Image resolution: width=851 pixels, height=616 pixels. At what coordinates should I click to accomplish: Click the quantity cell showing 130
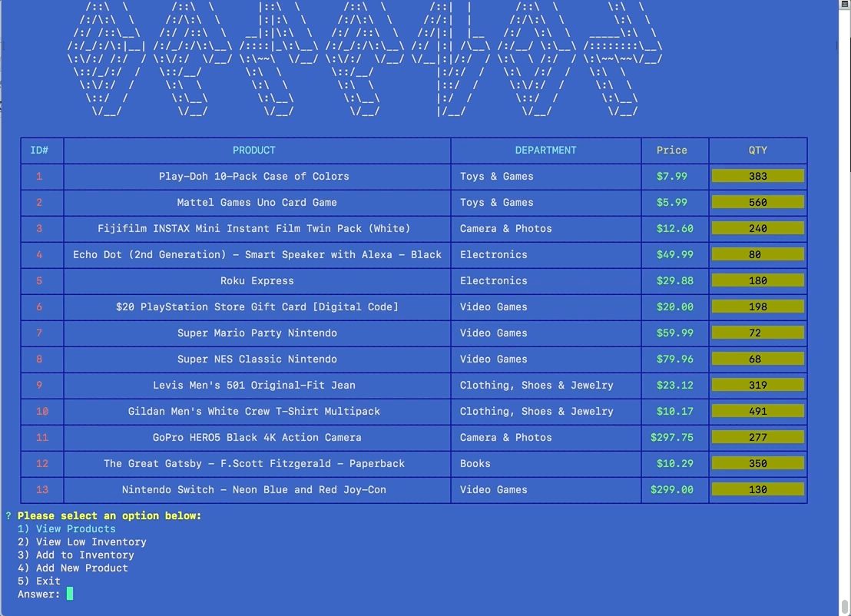pos(757,489)
